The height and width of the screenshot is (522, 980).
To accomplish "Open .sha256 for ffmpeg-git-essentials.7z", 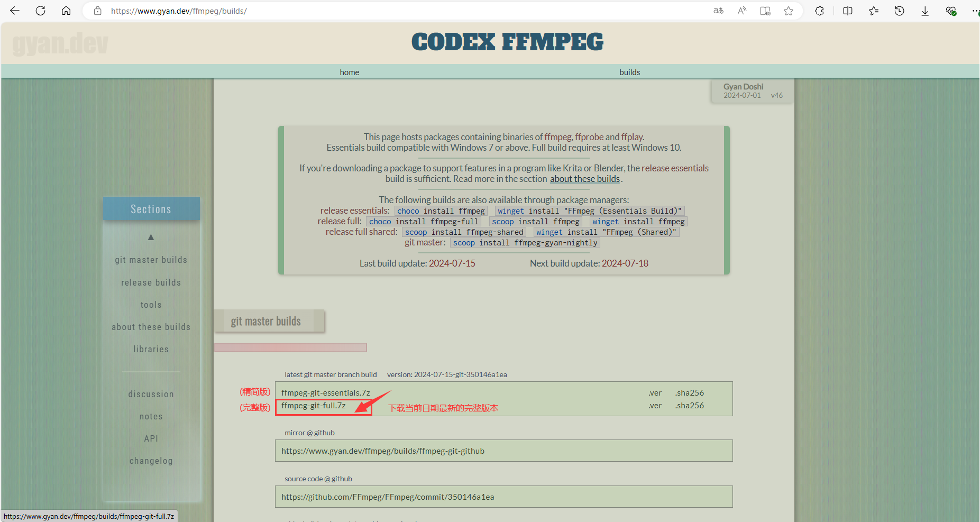I will 690,393.
